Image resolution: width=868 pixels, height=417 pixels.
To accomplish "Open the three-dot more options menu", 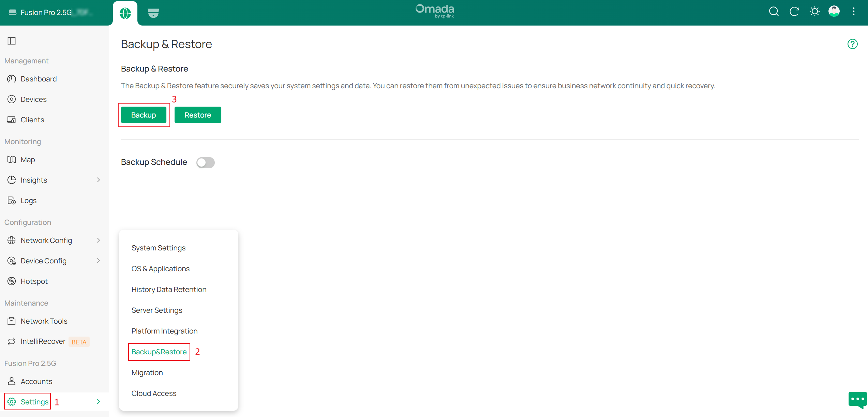I will click(854, 12).
